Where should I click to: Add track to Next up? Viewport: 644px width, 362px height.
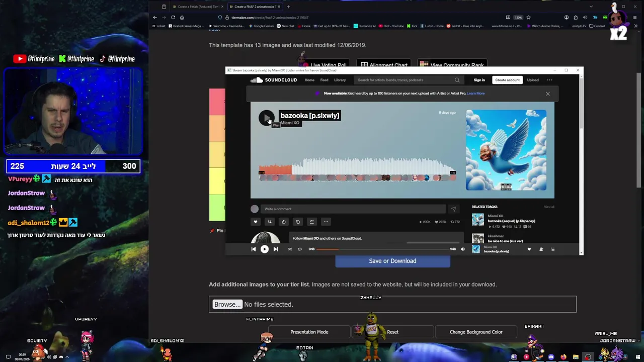[x=312, y=222]
